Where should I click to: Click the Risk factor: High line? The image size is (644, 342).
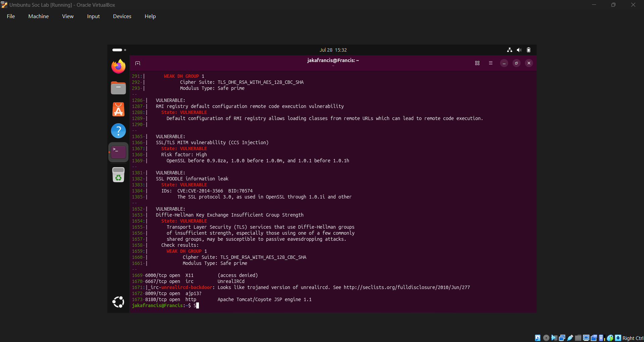point(184,155)
